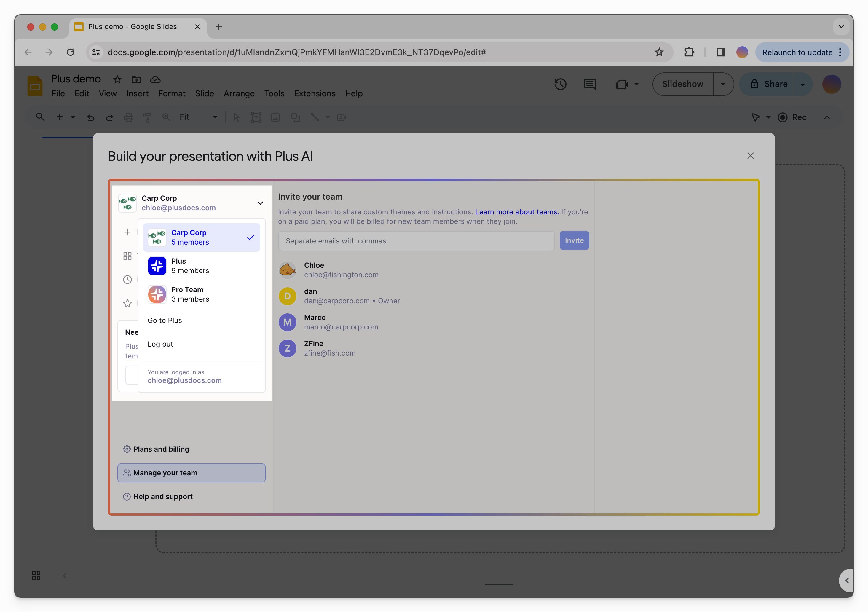The width and height of the screenshot is (868, 612).
Task: Click the clock icon in Plus sidebar
Action: point(127,280)
